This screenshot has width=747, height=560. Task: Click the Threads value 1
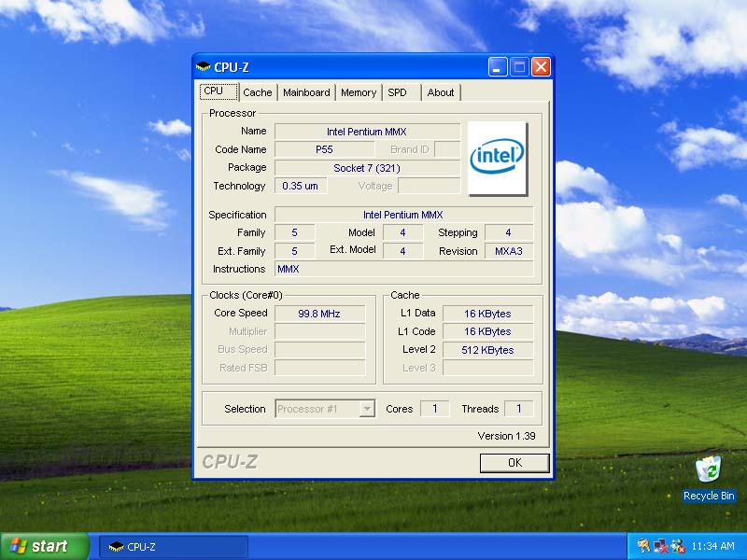point(519,409)
